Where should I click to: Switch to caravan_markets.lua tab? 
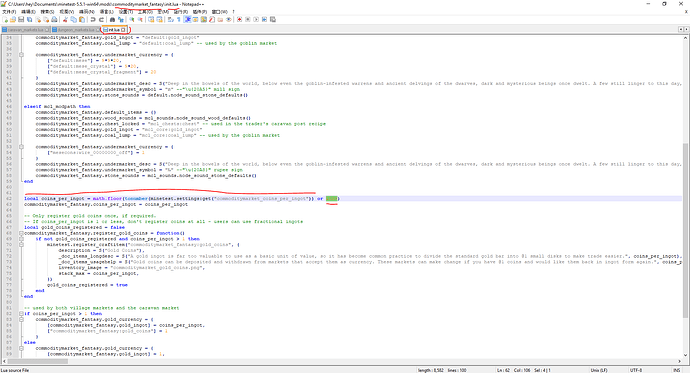point(26,30)
